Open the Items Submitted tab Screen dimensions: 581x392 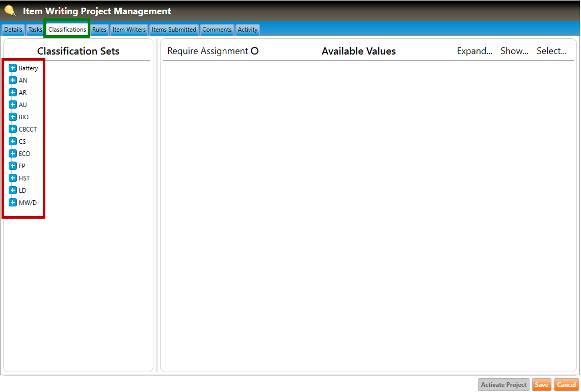coord(174,30)
